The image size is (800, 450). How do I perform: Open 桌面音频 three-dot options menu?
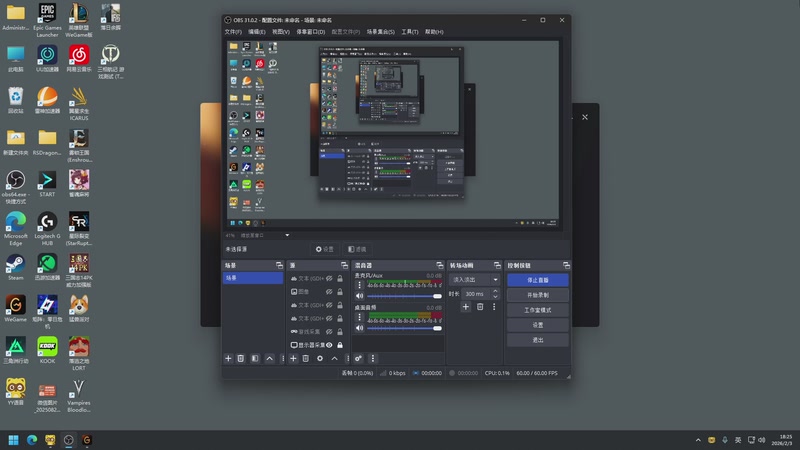[x=359, y=317]
